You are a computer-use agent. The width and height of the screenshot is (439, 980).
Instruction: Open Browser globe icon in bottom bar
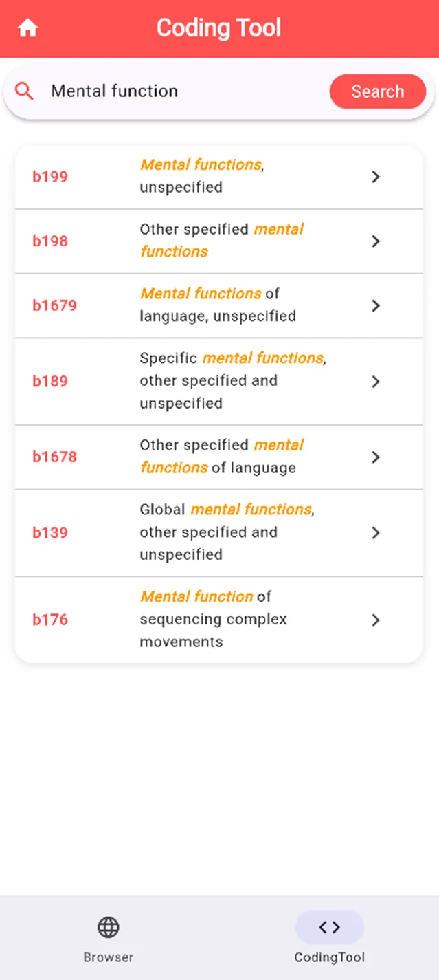(x=108, y=927)
